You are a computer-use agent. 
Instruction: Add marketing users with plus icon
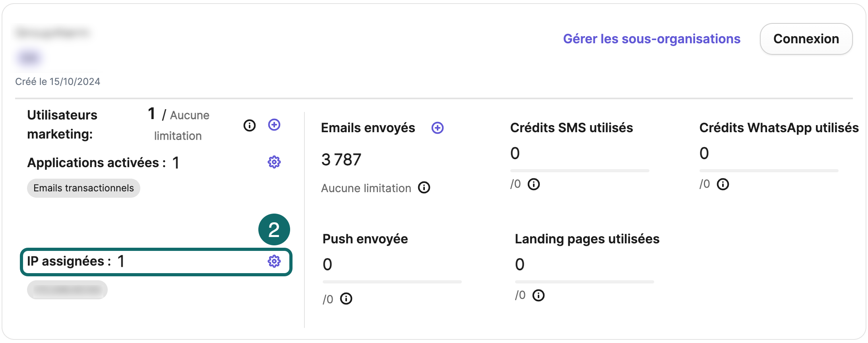(x=274, y=125)
